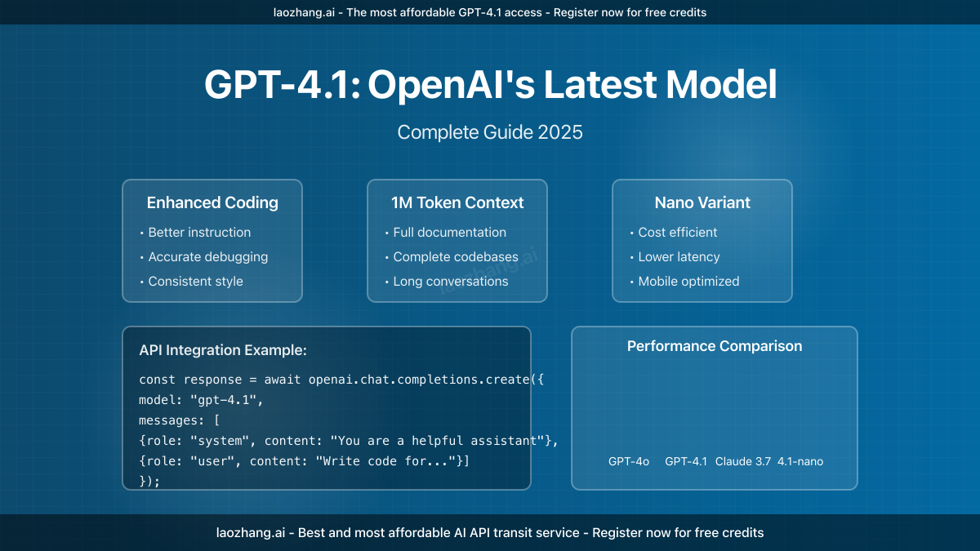The image size is (980, 551).
Task: Click the headline "GPT-4.1: OpenAI's Latest Model"
Action: click(x=490, y=85)
